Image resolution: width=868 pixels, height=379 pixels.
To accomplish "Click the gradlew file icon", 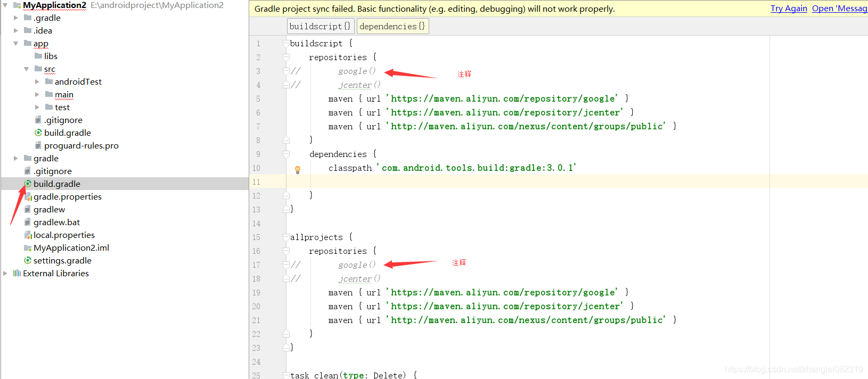I will pos(28,209).
